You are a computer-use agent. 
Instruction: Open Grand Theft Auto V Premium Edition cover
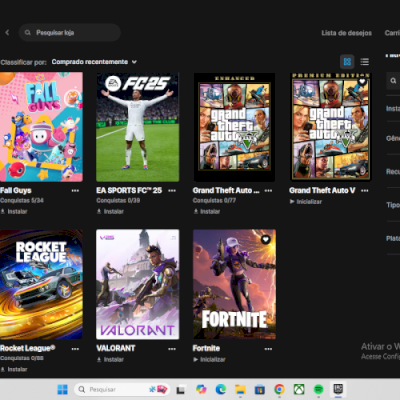tap(331, 127)
